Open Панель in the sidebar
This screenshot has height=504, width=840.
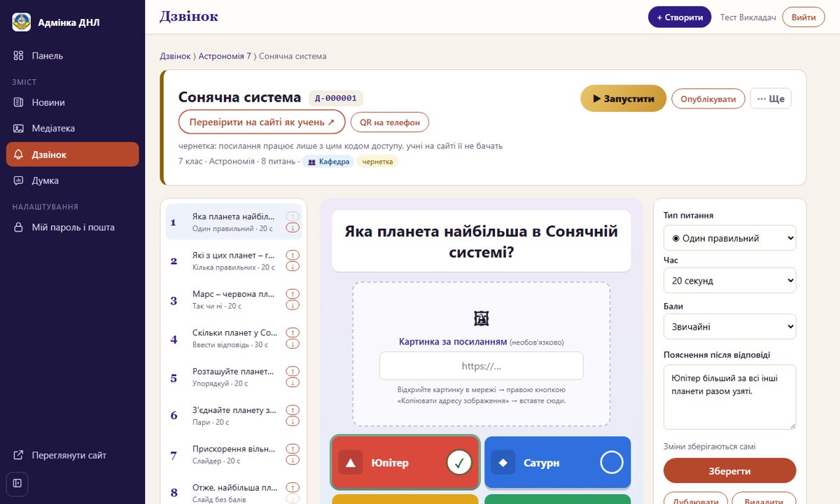click(x=73, y=55)
